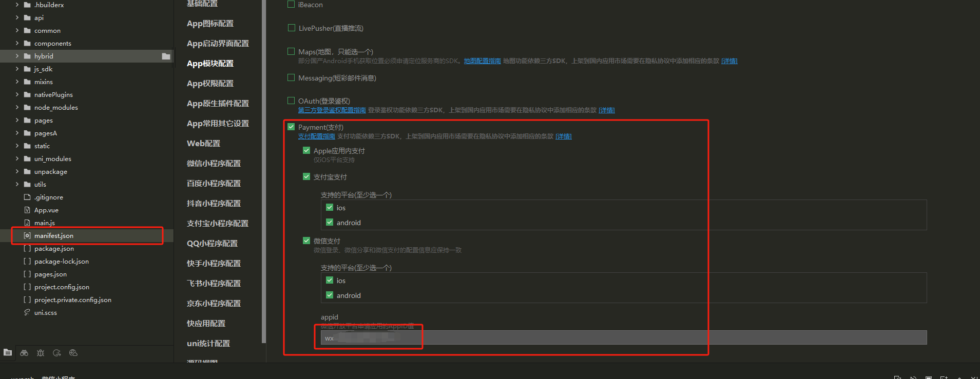The image size is (980, 379).
Task: Expand the common folder arrow
Action: 17,30
